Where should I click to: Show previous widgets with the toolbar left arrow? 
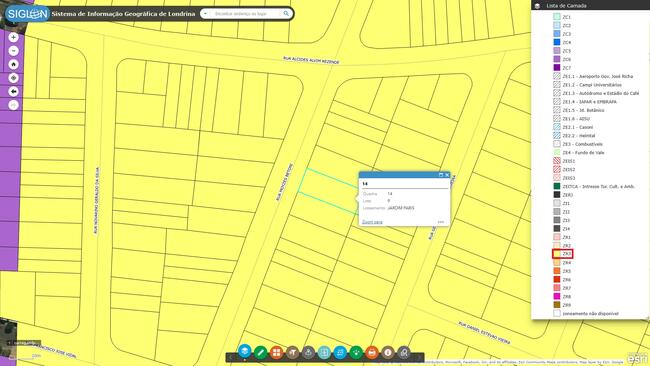[x=230, y=357]
